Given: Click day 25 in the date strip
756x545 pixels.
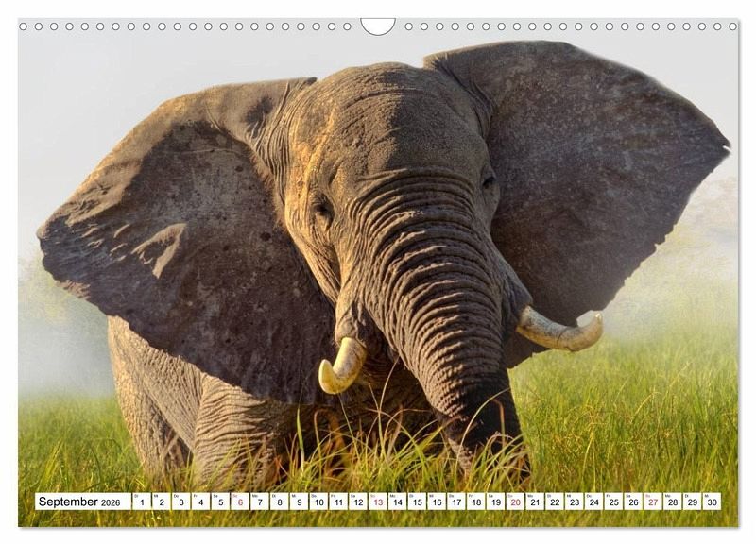Looking at the screenshot, I should click(613, 502).
